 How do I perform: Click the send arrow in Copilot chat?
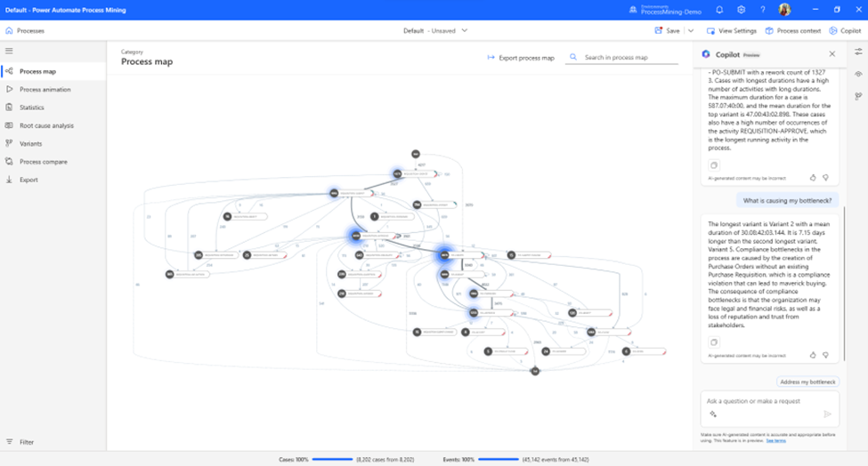coord(827,414)
